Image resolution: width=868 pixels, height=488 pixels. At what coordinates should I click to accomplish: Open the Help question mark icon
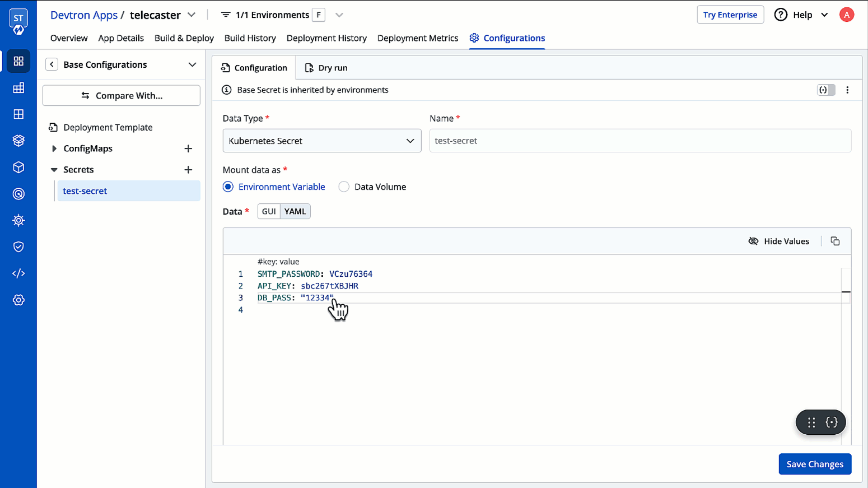tap(781, 15)
